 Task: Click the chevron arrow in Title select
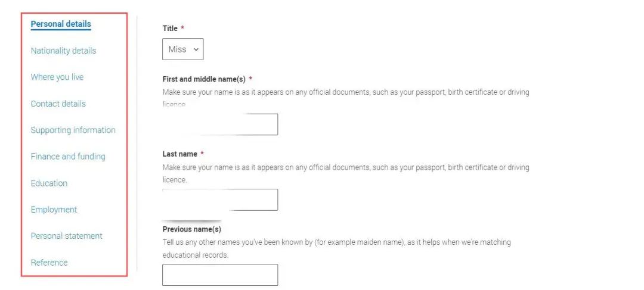196,49
